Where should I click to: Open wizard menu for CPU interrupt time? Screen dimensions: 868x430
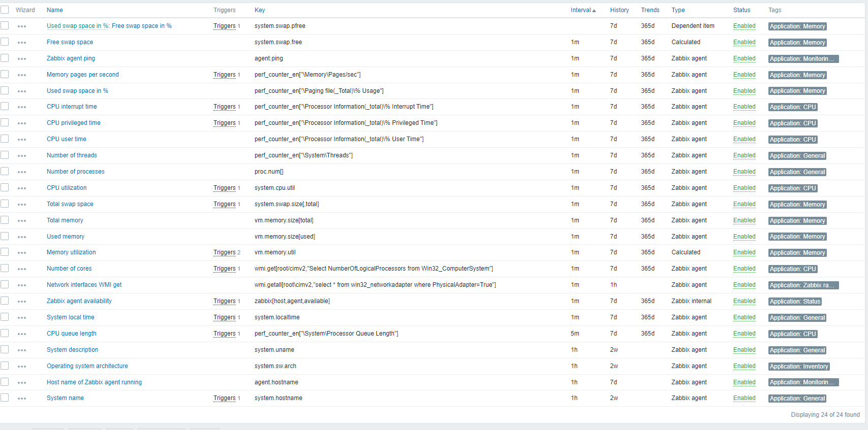coord(22,107)
